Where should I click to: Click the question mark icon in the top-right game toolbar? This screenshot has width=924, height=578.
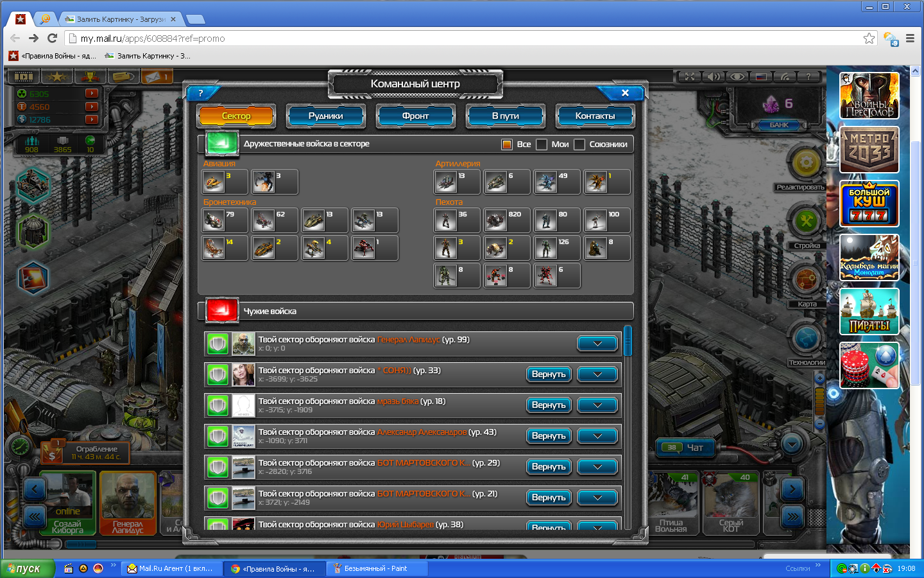(809, 76)
